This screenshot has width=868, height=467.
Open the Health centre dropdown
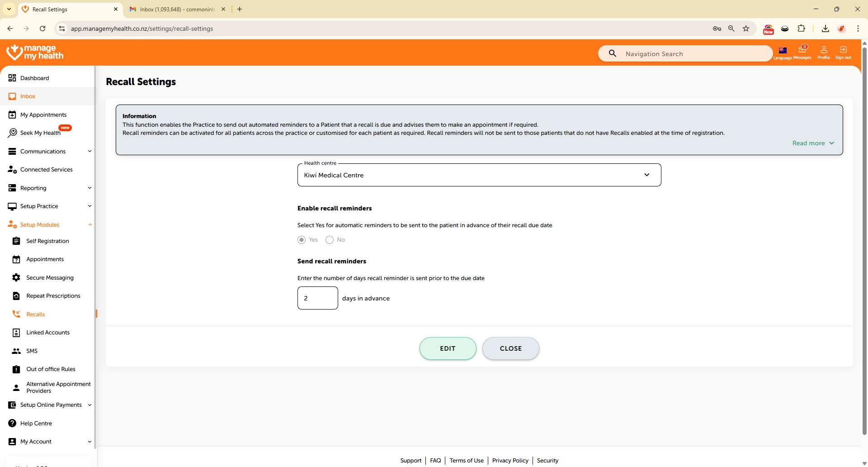[x=479, y=175]
